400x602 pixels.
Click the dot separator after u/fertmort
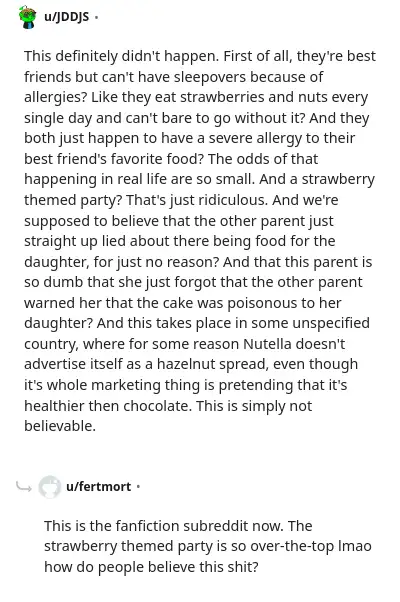[138, 487]
